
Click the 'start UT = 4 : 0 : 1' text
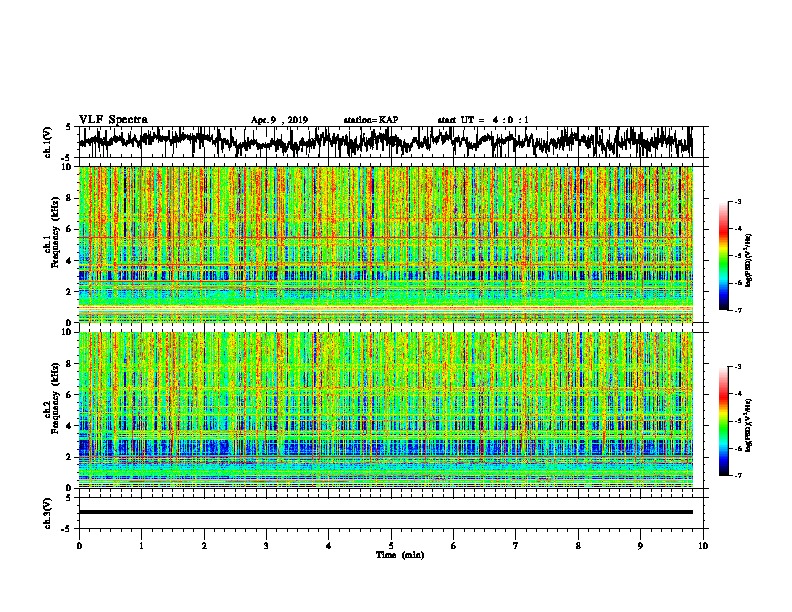[483, 120]
